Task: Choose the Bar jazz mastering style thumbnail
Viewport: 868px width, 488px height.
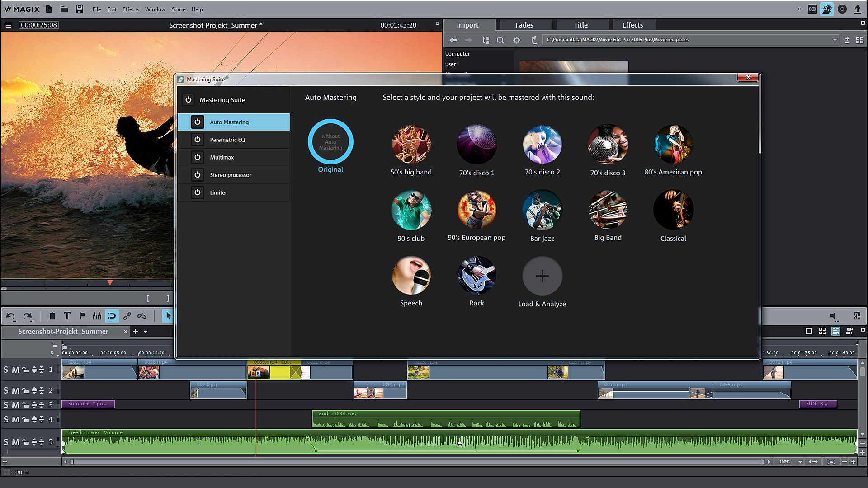Action: tap(542, 210)
